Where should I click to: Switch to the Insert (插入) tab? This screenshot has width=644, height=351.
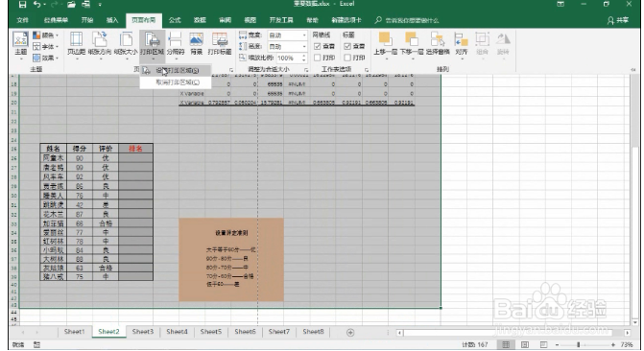pos(111,20)
